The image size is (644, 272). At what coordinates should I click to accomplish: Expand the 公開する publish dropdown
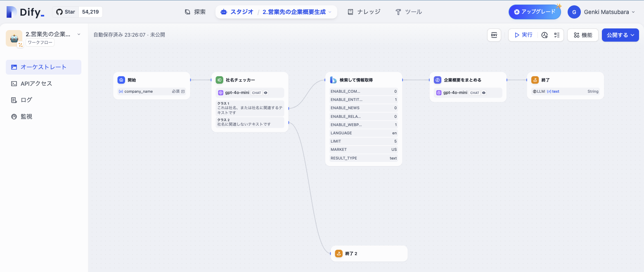(620, 35)
